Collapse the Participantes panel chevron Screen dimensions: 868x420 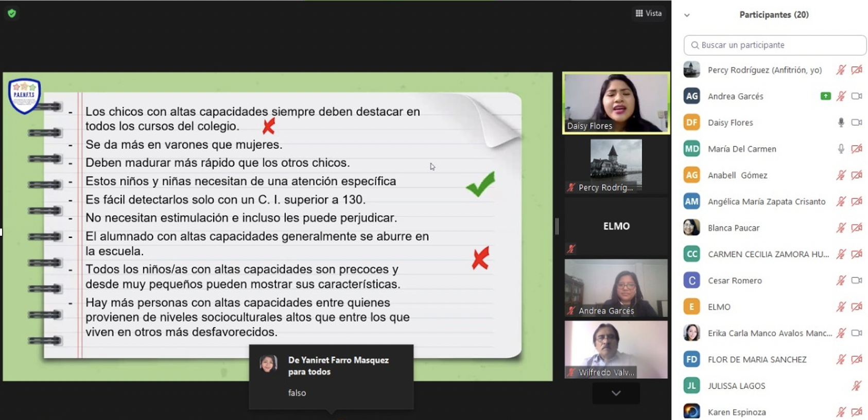pyautogui.click(x=687, y=15)
